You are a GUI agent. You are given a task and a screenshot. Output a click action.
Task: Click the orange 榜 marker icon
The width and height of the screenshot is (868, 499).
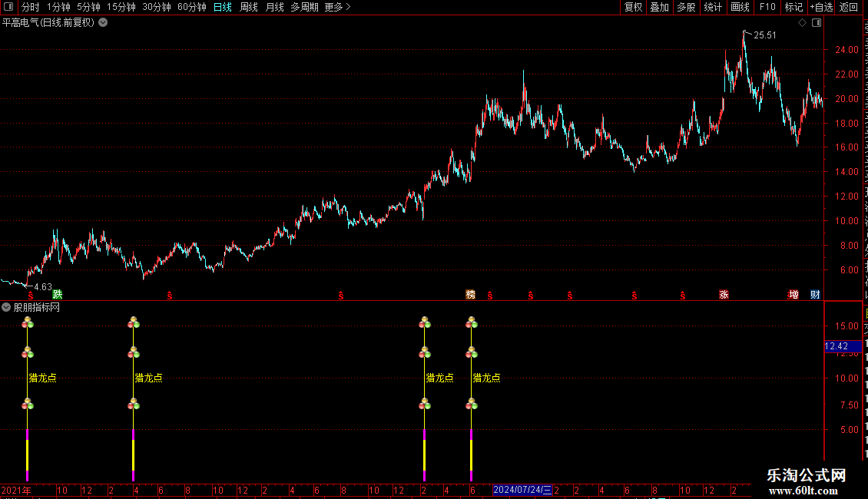click(471, 294)
